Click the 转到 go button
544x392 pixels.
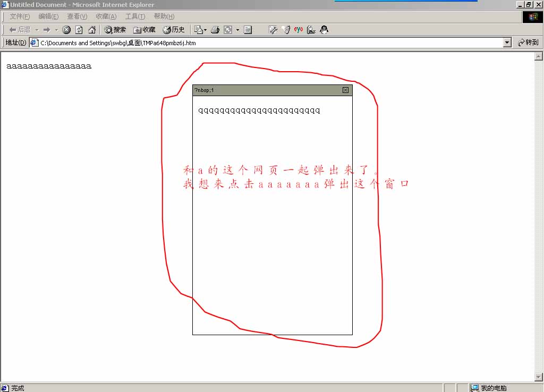click(x=528, y=42)
